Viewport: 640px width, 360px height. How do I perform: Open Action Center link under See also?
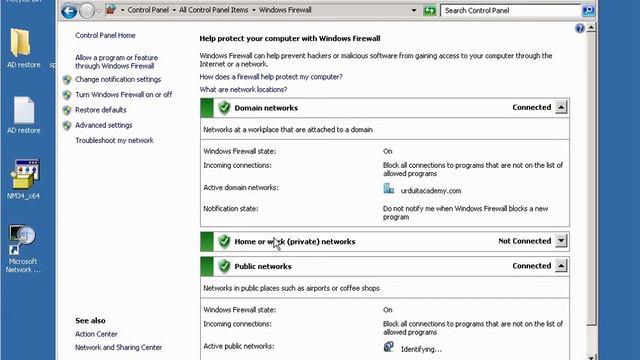pyautogui.click(x=96, y=334)
